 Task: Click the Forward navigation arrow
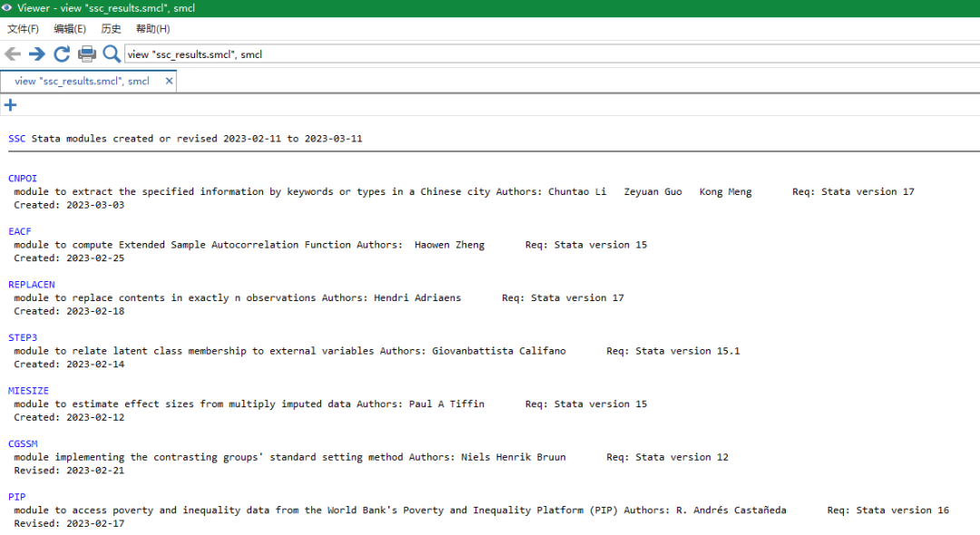click(37, 54)
